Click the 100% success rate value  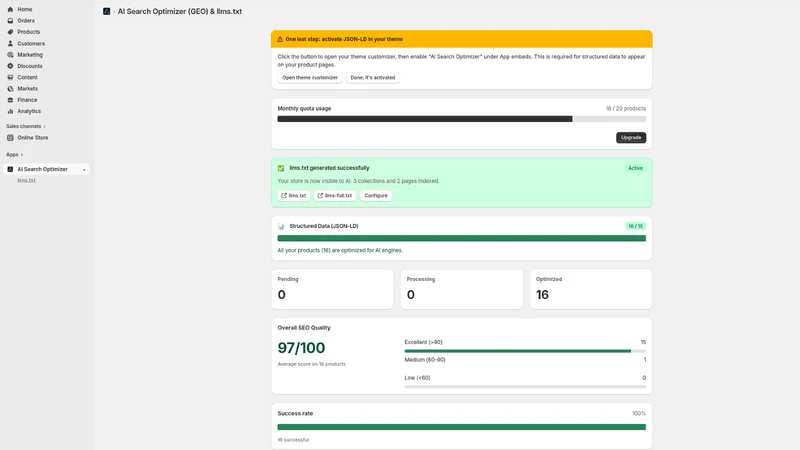click(639, 413)
